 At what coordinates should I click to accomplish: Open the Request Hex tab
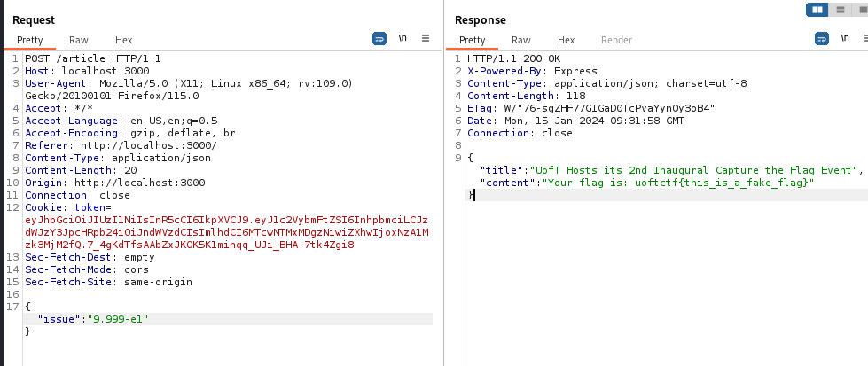[123, 40]
